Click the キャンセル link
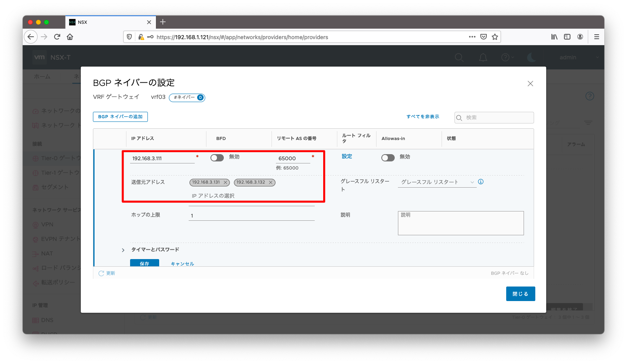627x364 pixels. [x=182, y=264]
